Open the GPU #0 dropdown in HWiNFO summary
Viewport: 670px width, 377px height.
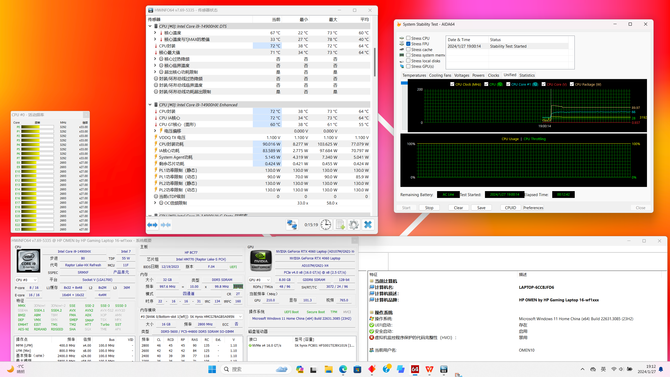click(260, 280)
